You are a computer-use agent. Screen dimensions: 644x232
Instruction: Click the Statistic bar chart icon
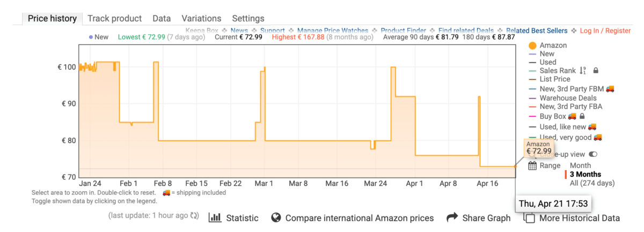click(215, 218)
